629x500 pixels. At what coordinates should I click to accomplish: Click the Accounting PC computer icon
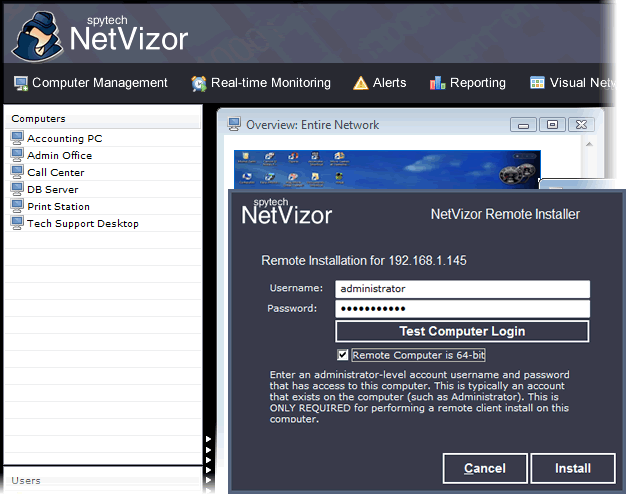click(17, 138)
